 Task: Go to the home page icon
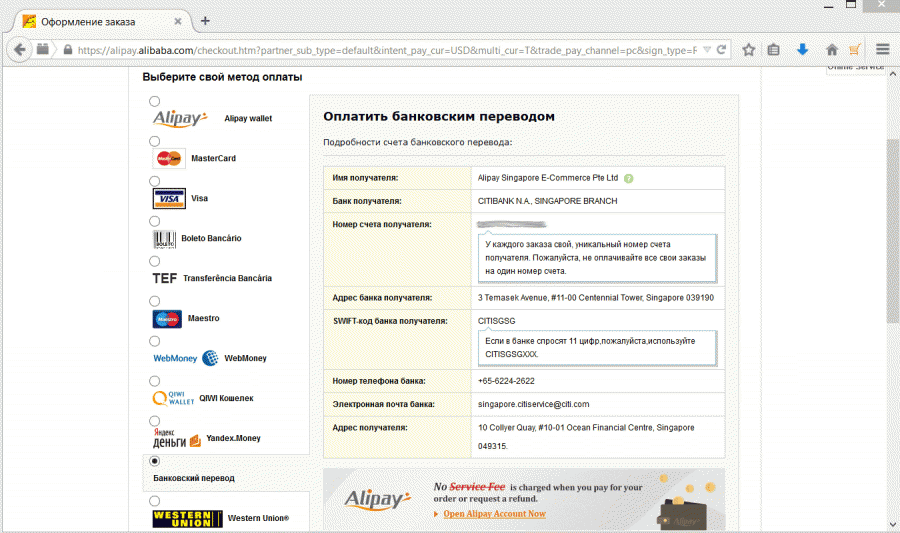832,50
